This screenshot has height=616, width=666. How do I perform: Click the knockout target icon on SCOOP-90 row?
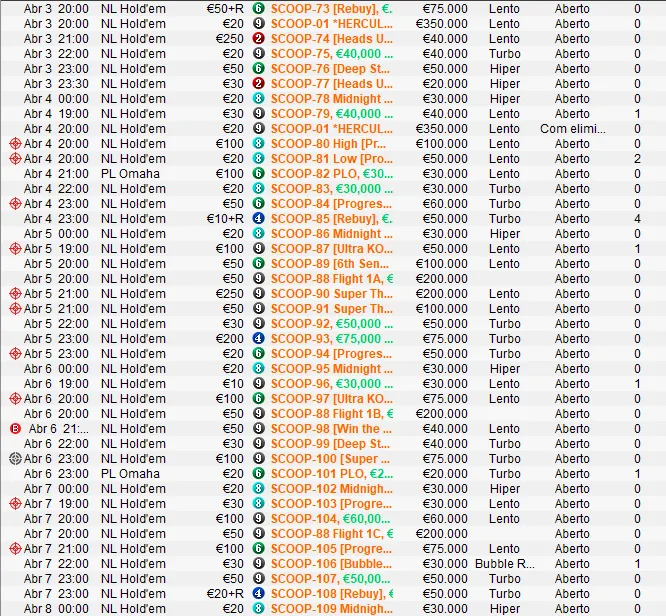click(15, 294)
